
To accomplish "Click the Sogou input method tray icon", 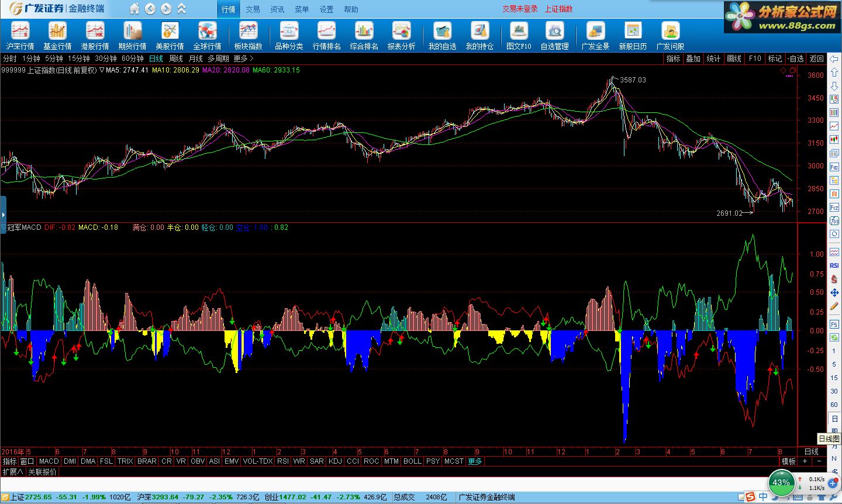I will pos(751,497).
